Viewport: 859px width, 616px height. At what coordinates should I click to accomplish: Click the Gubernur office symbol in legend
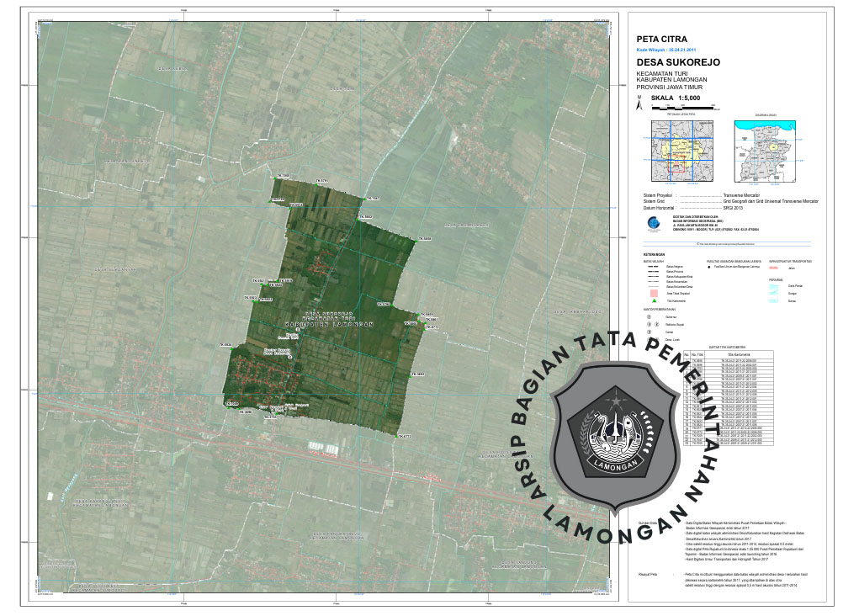tap(650, 317)
